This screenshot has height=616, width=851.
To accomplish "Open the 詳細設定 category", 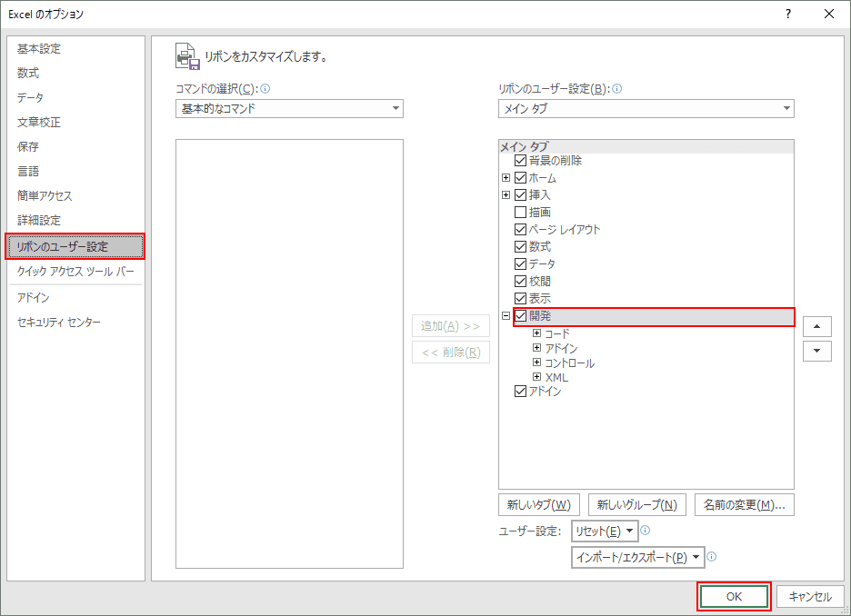I will tap(38, 220).
